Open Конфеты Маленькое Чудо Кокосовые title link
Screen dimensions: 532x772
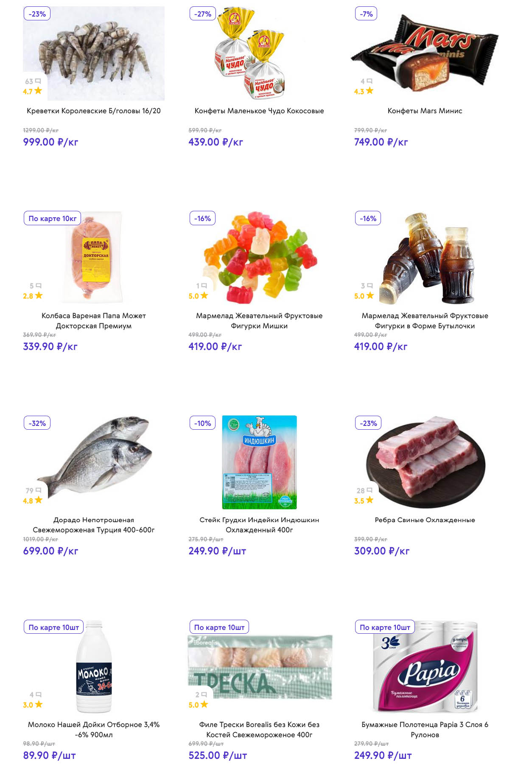pos(259,111)
